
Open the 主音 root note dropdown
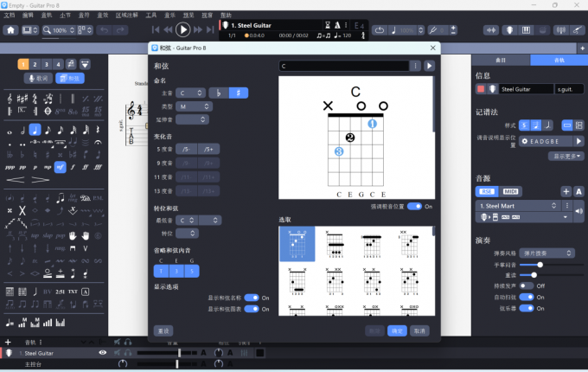(x=192, y=93)
